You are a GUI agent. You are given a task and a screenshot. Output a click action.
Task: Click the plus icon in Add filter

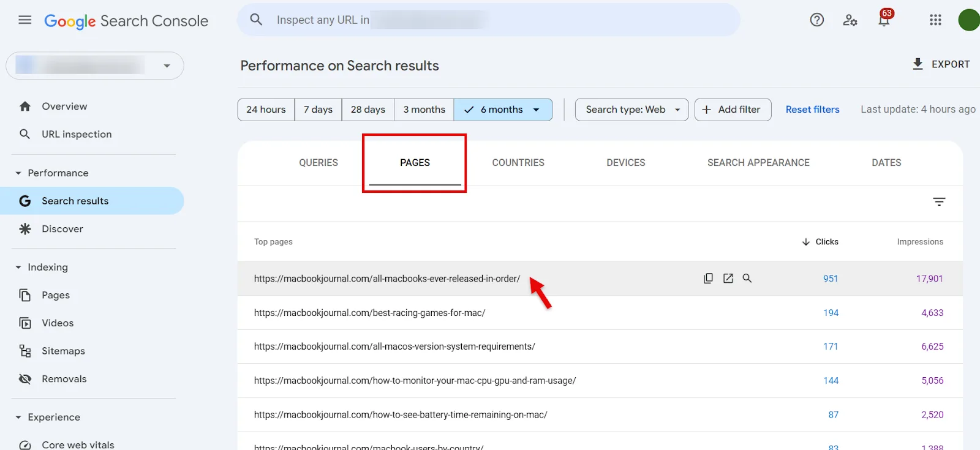707,110
